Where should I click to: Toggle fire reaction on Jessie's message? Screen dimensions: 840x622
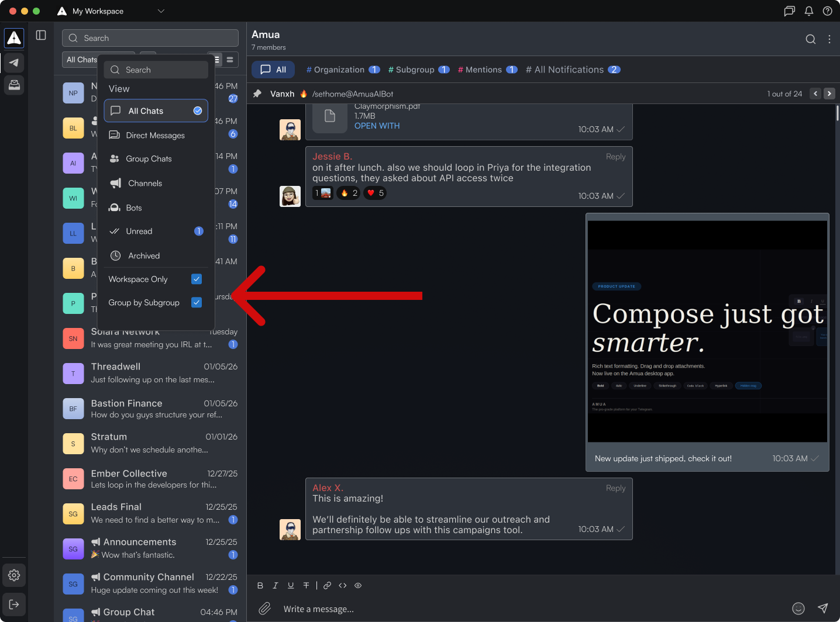(349, 193)
